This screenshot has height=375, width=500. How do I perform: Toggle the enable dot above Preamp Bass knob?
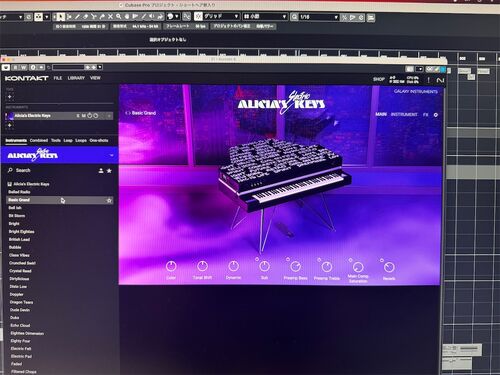pyautogui.click(x=288, y=259)
